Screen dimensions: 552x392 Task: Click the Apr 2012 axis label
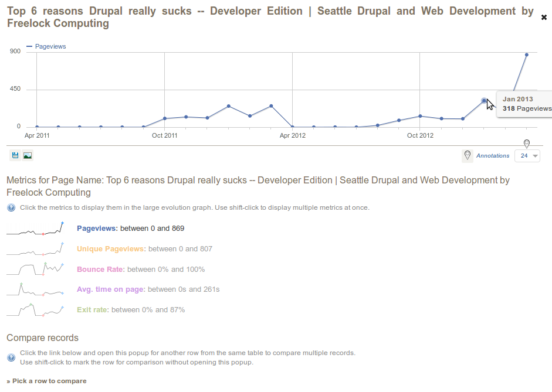pyautogui.click(x=293, y=135)
